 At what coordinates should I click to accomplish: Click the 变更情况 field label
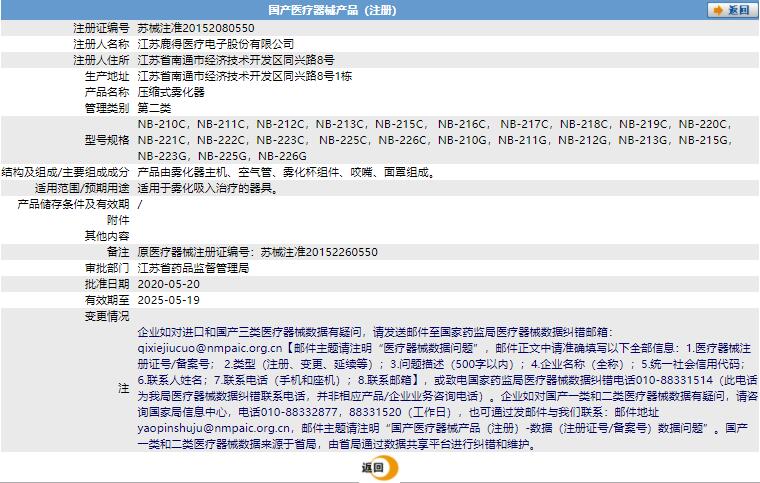pos(107,316)
